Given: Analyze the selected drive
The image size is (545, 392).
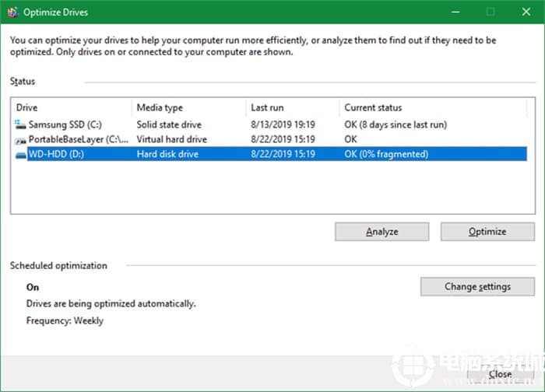Looking at the screenshot, I should pyautogui.click(x=382, y=232).
